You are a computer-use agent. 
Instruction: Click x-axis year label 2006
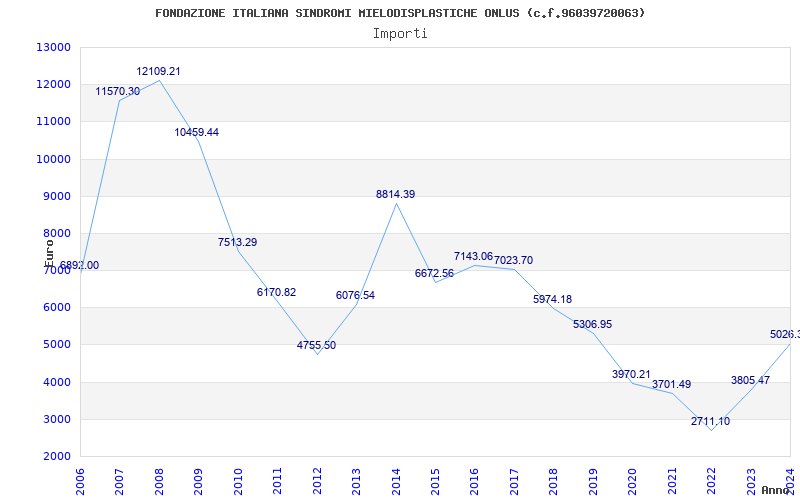point(80,482)
